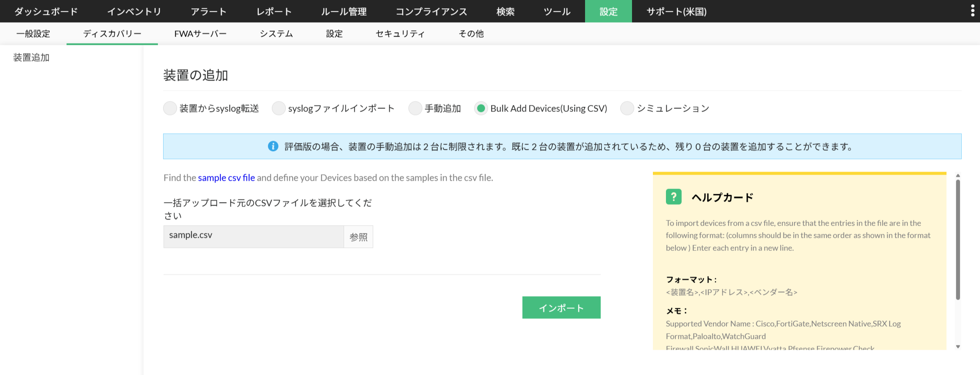The image size is (980, 375).
Task: Select Bulk Add Devices (Using CSV) option
Action: (481, 108)
